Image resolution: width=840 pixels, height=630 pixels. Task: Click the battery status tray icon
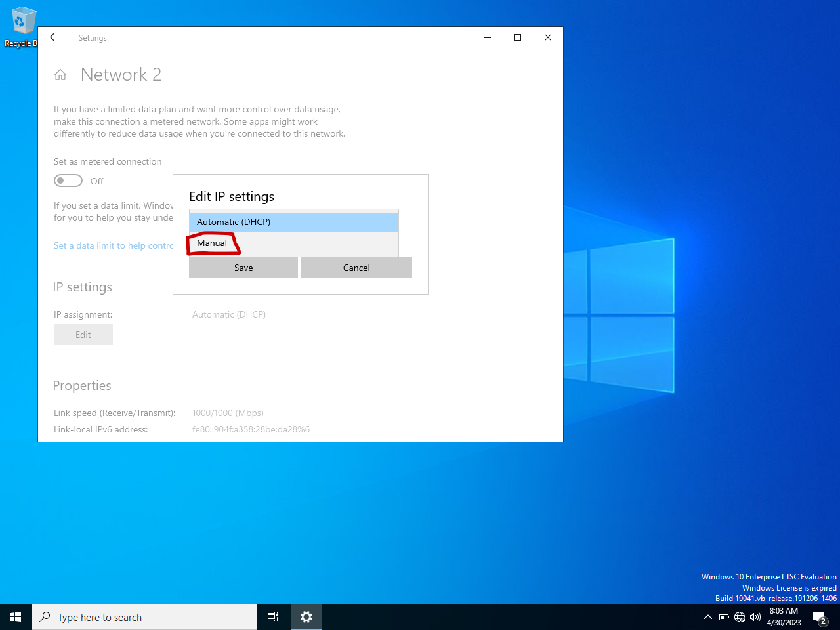pos(724,617)
